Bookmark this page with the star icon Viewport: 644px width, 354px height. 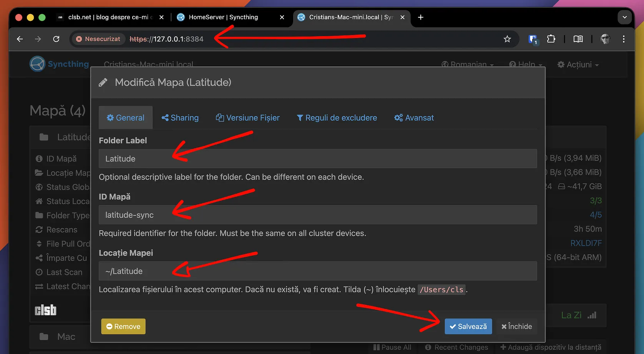[x=507, y=39]
